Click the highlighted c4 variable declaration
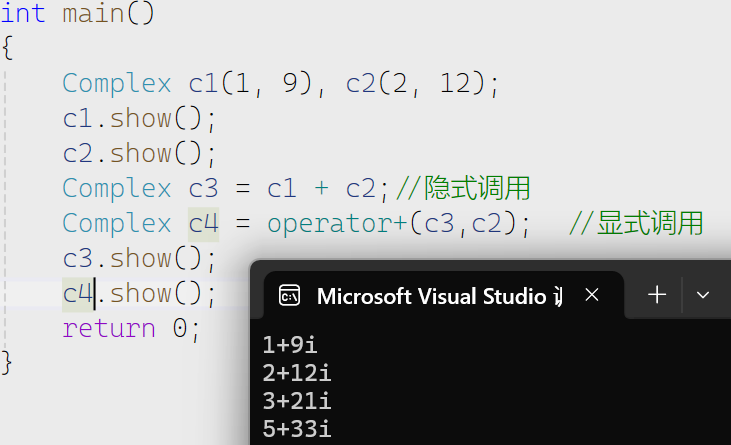Image resolution: width=731 pixels, height=445 pixels. [x=203, y=224]
